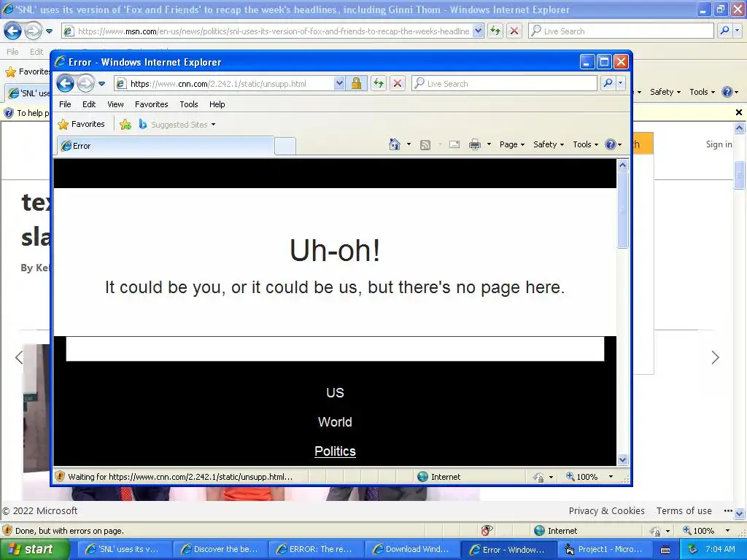This screenshot has height=560, width=747.
Task: Open the Help menu
Action: click(x=217, y=104)
